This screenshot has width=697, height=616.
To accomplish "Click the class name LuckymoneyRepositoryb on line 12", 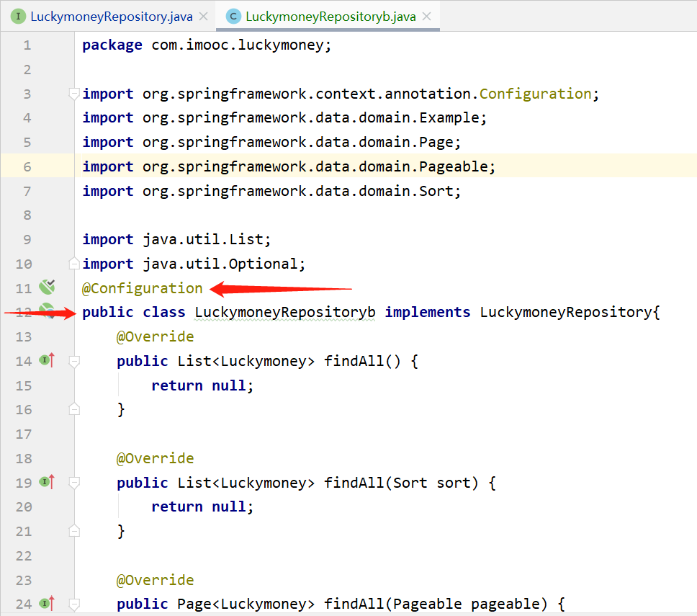I will 285,312.
